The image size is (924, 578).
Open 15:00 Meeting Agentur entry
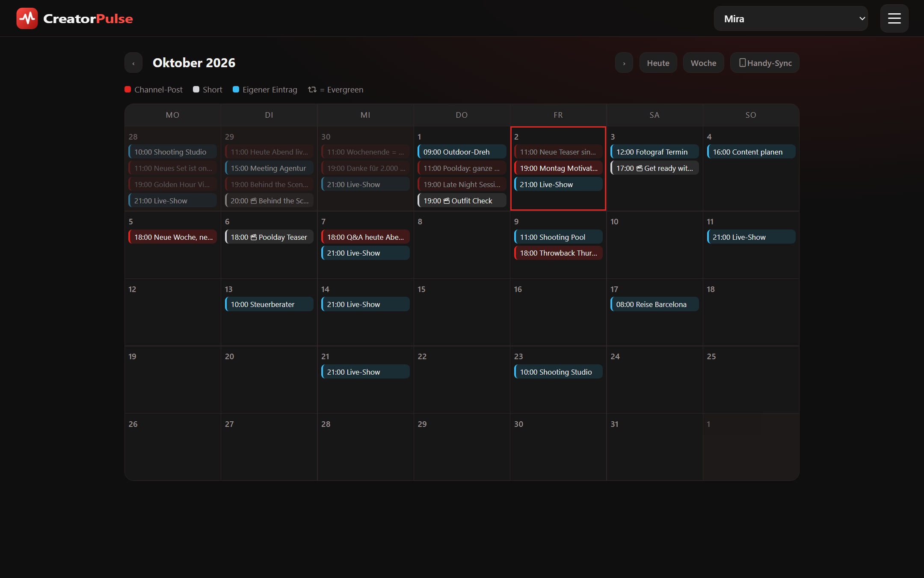click(269, 168)
